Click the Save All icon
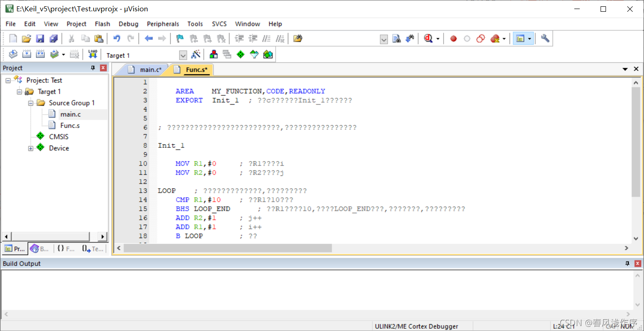 [x=53, y=39]
